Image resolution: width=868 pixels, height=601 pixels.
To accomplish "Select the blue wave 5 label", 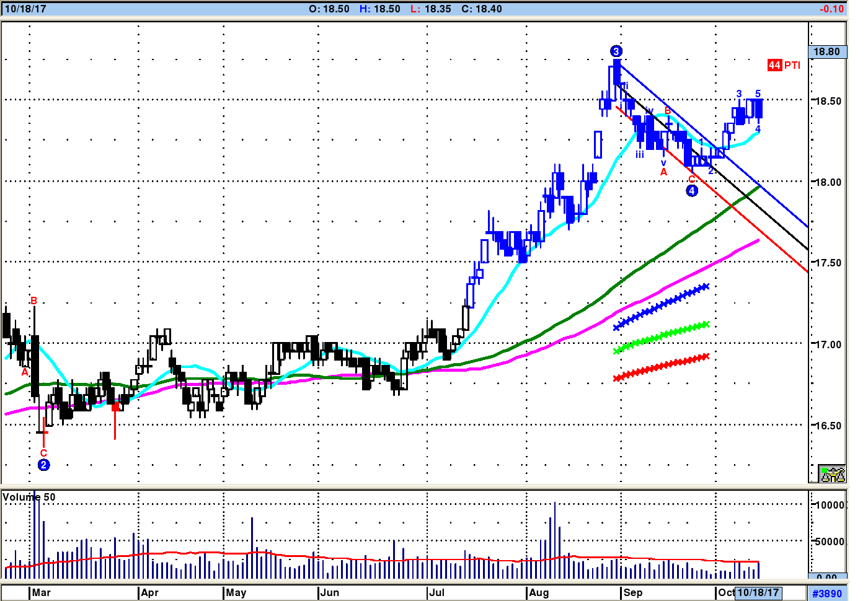I will point(758,94).
